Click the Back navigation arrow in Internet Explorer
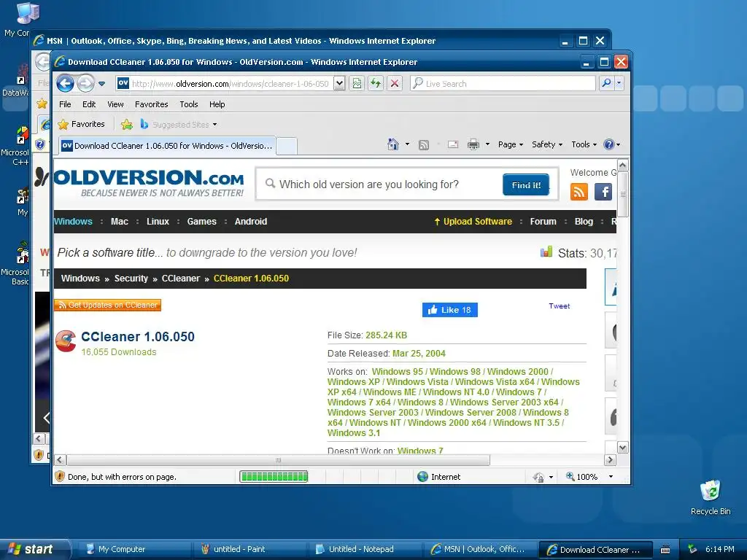 tap(65, 84)
